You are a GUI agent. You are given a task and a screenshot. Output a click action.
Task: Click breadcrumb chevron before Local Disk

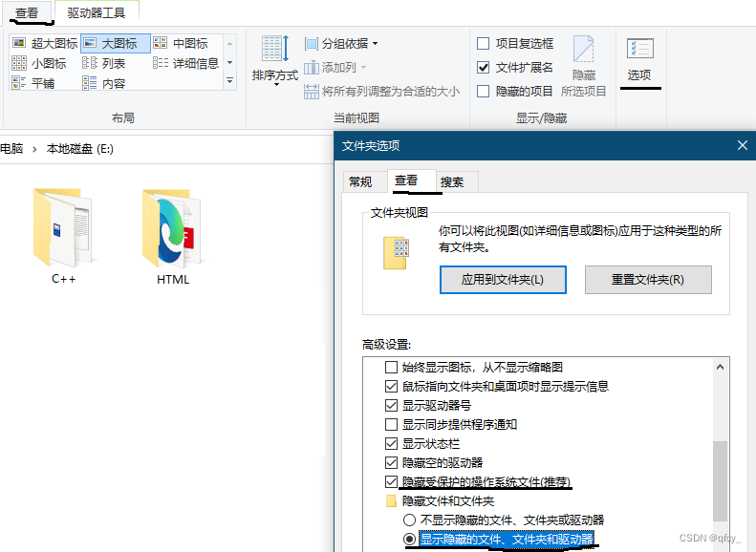click(34, 149)
